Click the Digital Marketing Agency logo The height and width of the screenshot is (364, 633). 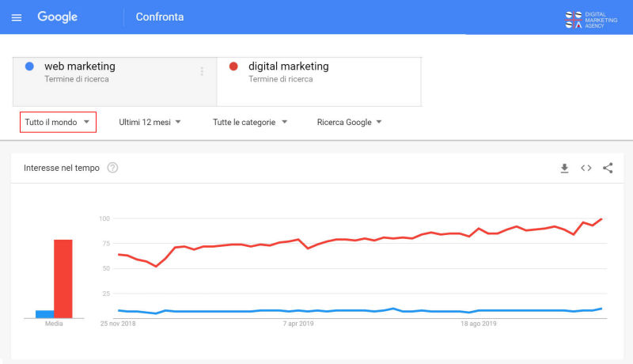click(x=591, y=20)
